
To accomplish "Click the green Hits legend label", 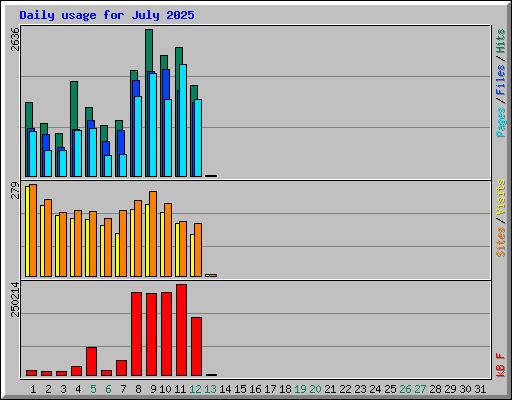I will click(501, 41).
